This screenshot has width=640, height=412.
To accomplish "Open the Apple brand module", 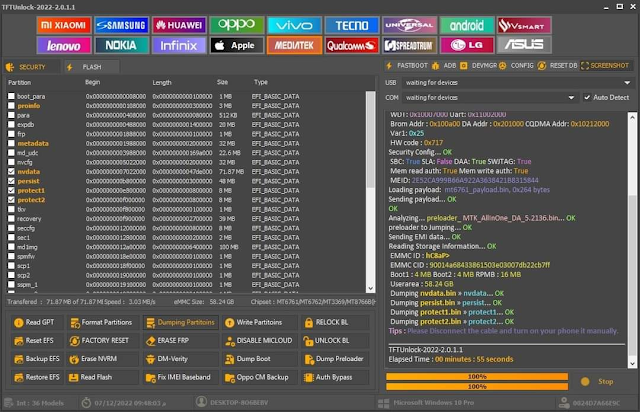I will (237, 45).
